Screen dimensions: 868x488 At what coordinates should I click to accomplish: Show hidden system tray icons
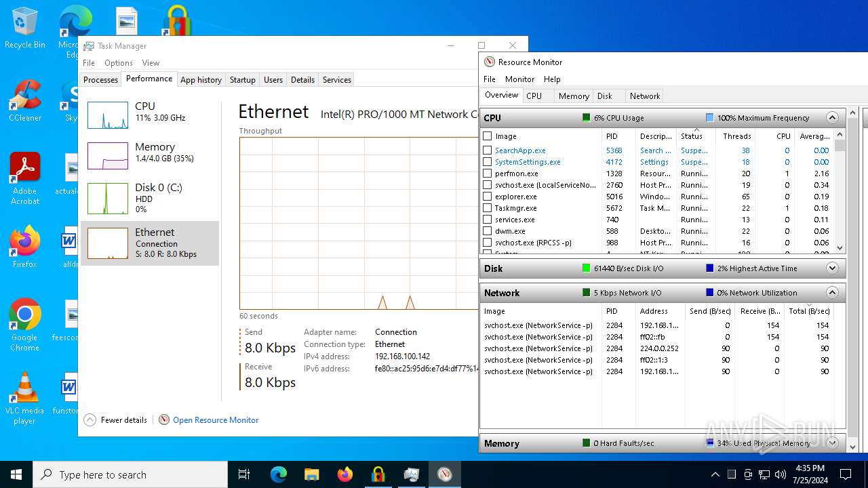715,474
